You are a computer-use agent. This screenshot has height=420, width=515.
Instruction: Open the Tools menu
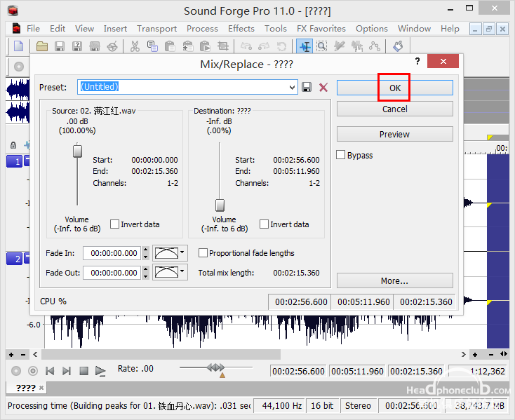coord(276,29)
